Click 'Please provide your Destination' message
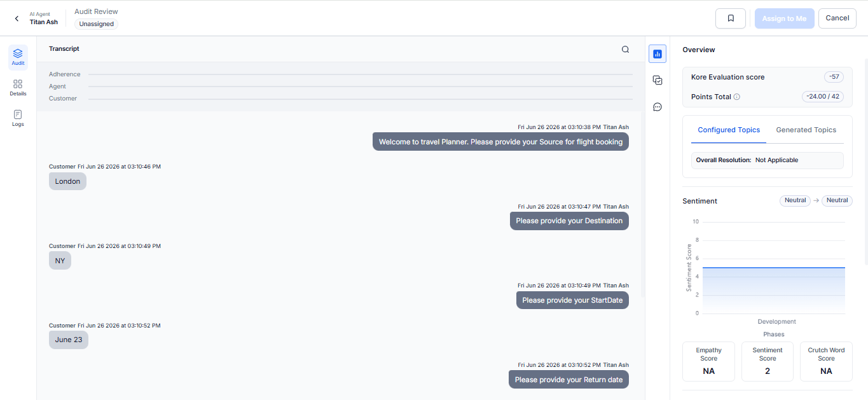868x400 pixels. pos(569,221)
